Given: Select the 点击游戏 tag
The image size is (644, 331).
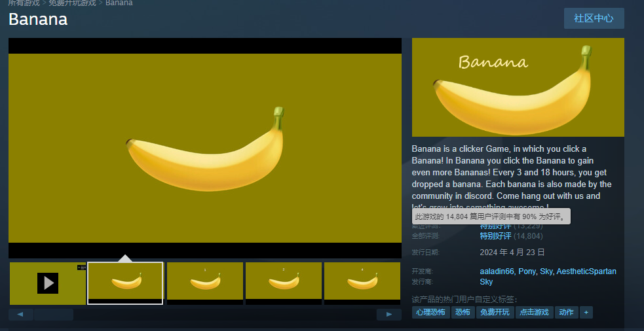Looking at the screenshot, I should pos(534,313).
